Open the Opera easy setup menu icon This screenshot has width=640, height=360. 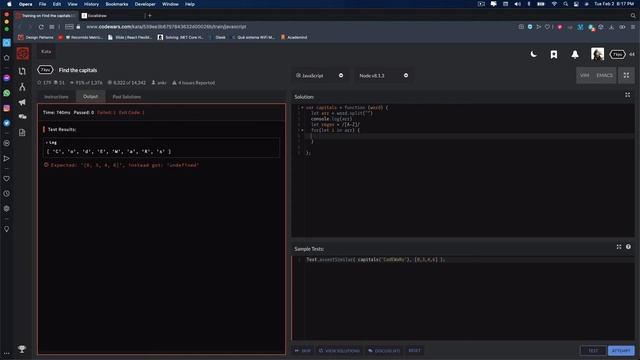point(633,27)
